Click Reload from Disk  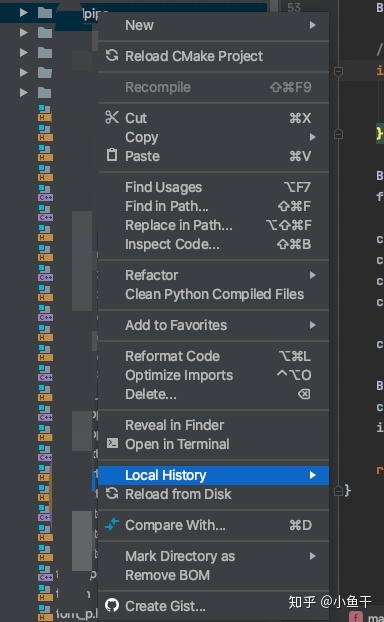pyautogui.click(x=213, y=494)
